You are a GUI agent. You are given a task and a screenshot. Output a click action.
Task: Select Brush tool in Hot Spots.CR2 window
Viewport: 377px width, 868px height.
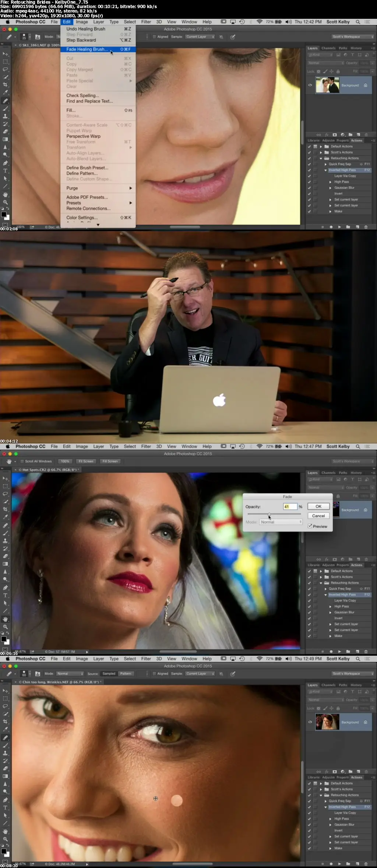(x=6, y=533)
